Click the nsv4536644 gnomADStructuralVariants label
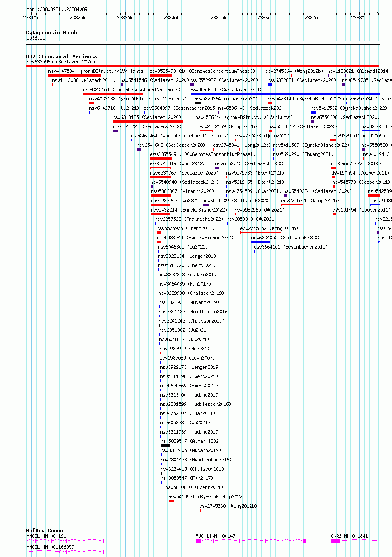Viewport: 392px width, 557px height. click(244, 117)
